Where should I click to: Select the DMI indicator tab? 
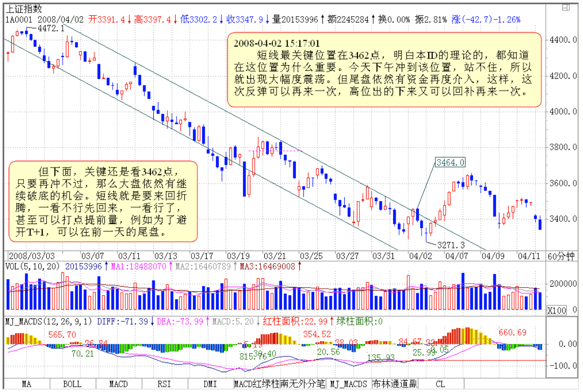coord(210,384)
